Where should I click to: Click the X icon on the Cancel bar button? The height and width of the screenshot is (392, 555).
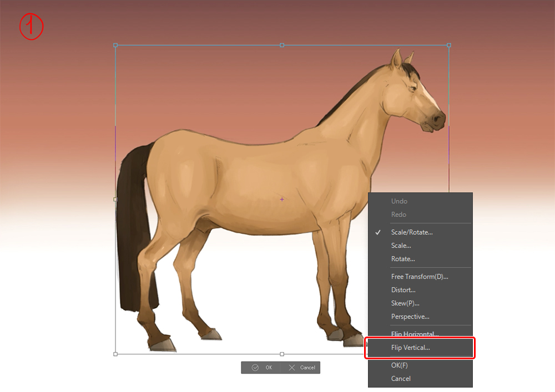[292, 368]
